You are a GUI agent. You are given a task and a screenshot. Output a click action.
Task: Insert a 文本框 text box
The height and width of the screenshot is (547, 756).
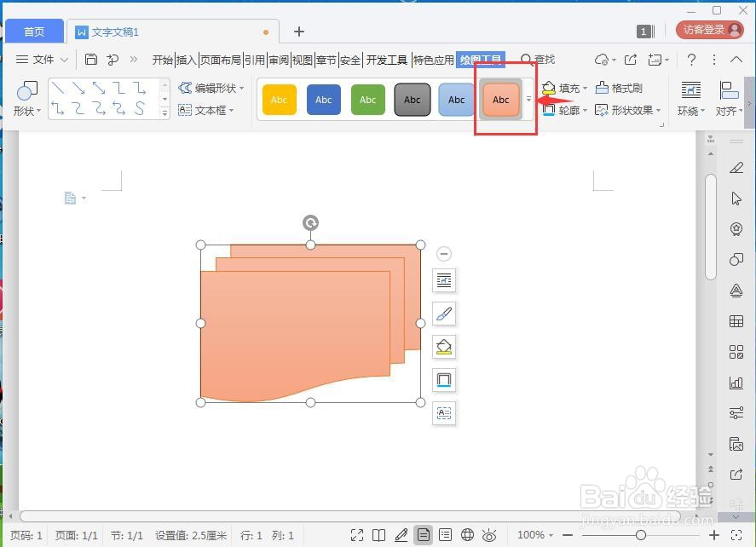[211, 111]
